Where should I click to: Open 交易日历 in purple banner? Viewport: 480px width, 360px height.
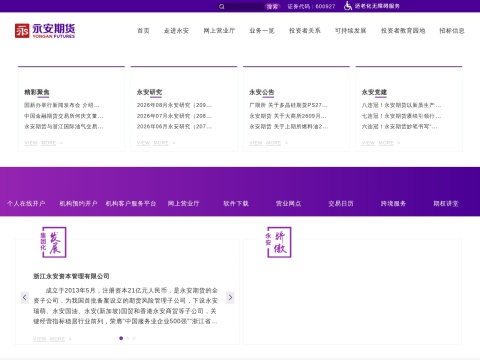click(341, 203)
